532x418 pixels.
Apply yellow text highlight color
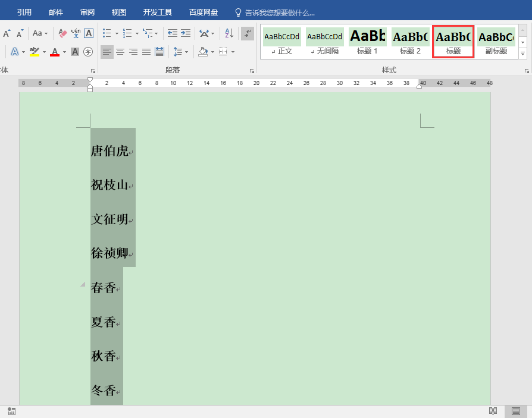[35, 52]
